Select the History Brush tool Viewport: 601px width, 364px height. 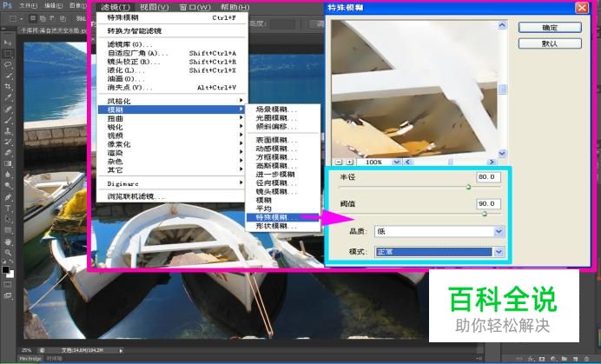coord(8,142)
